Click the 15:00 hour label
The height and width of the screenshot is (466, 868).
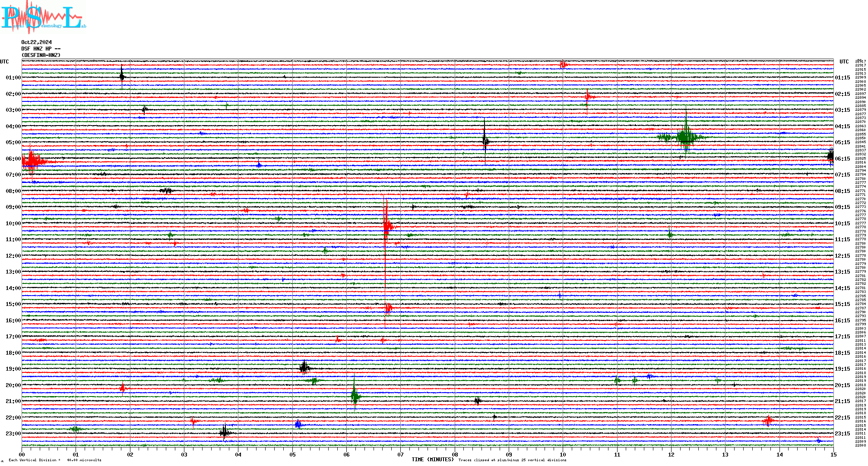pyautogui.click(x=13, y=304)
